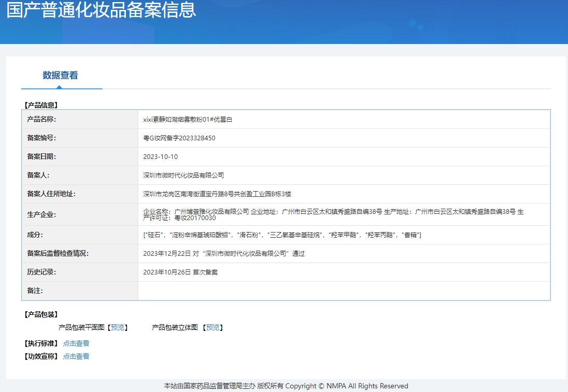Click the 生产企业 details text

[x=332, y=214]
